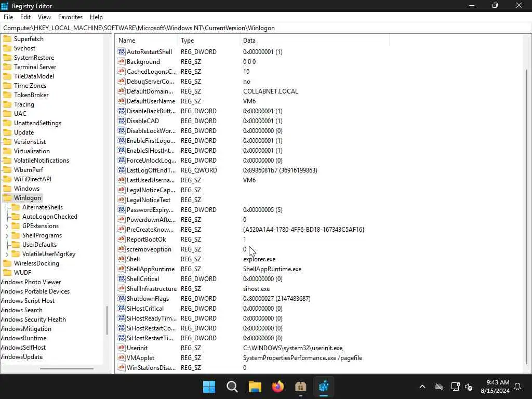Select the Svchost folder icon
This screenshot has width=532, height=399.
(x=7, y=48)
